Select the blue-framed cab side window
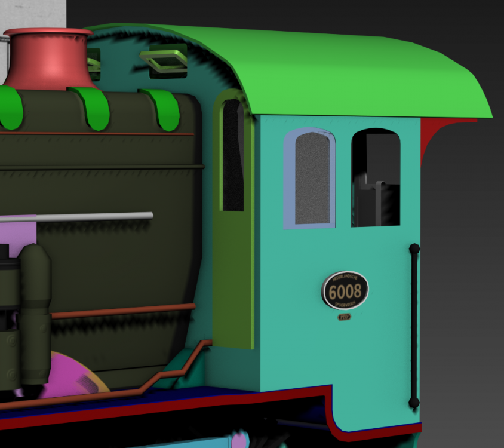 [x=311, y=179]
